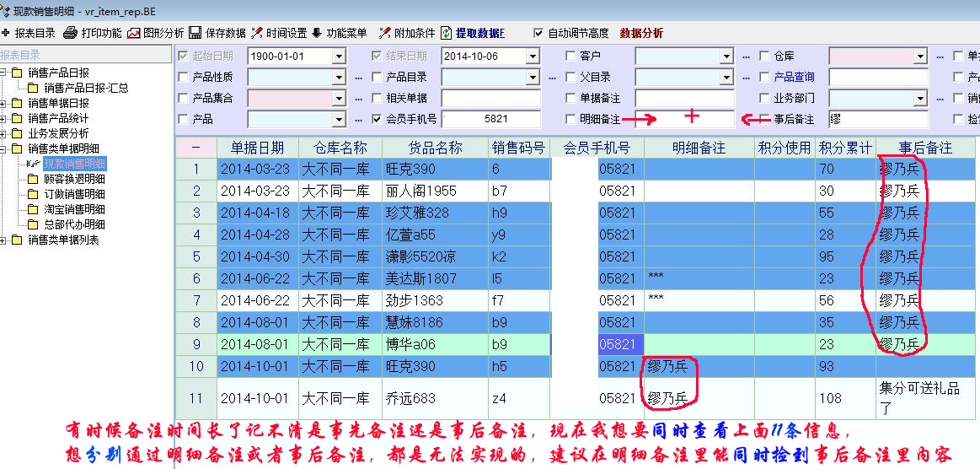Open 图形分析 chart icon
This screenshot has width=980, height=469.
[134, 33]
